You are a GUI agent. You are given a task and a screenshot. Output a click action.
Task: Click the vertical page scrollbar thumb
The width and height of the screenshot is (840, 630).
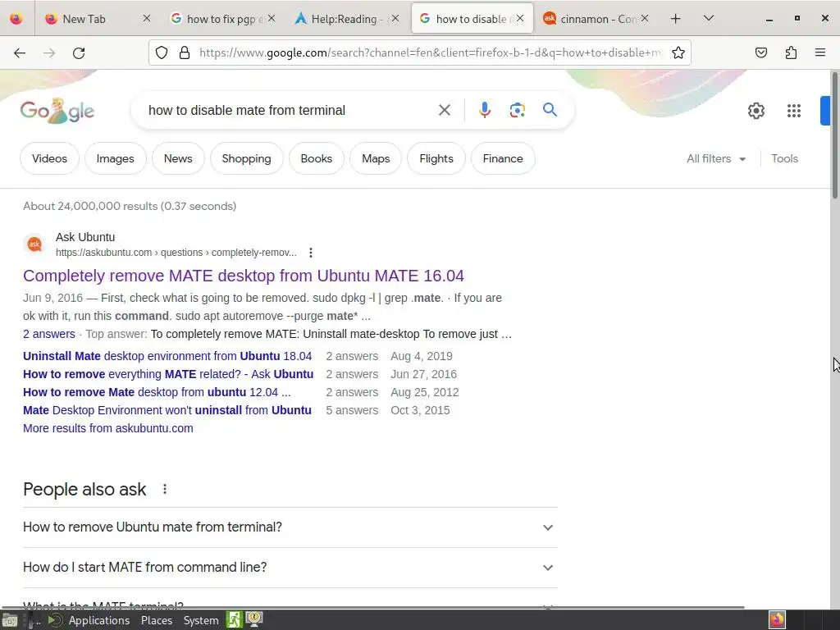[x=834, y=137]
